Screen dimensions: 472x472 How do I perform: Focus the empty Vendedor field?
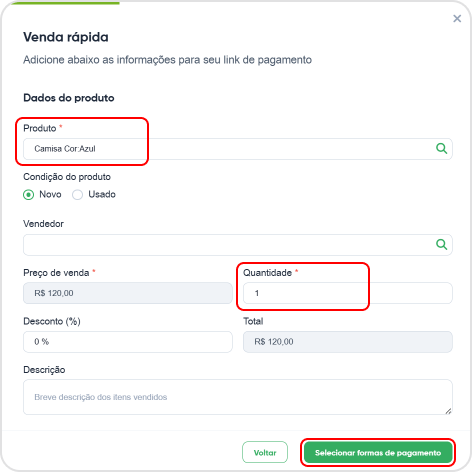click(238, 245)
